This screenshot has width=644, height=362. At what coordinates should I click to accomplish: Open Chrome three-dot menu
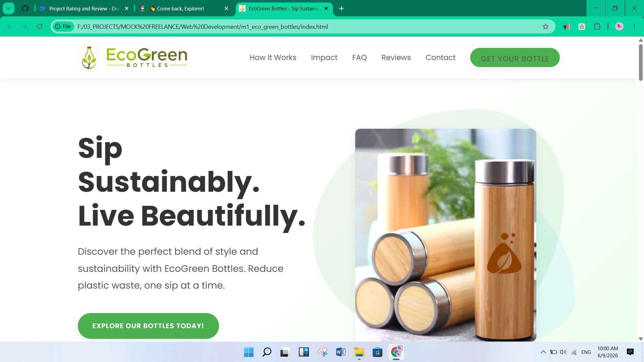point(634,26)
